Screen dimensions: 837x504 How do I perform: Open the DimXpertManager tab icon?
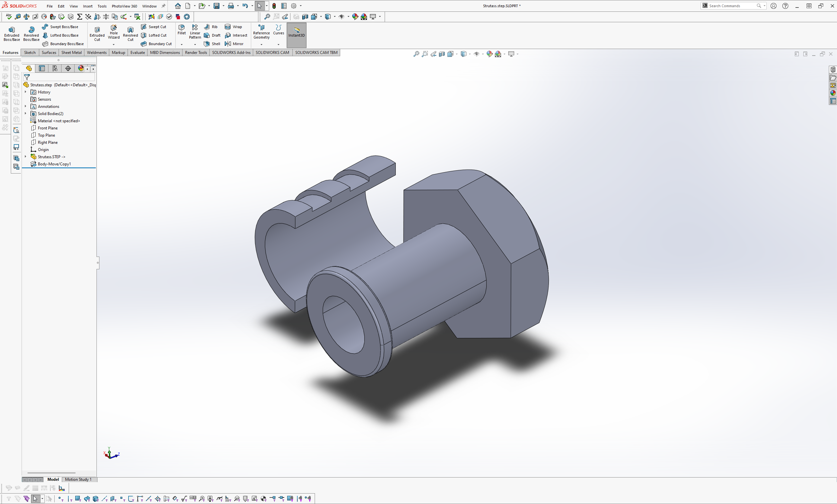tap(68, 69)
